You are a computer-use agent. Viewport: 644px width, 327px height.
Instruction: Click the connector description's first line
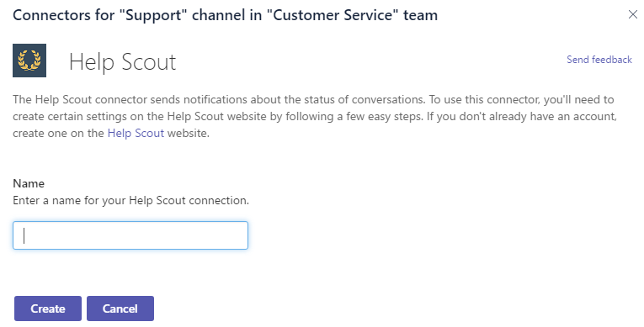[x=313, y=100]
